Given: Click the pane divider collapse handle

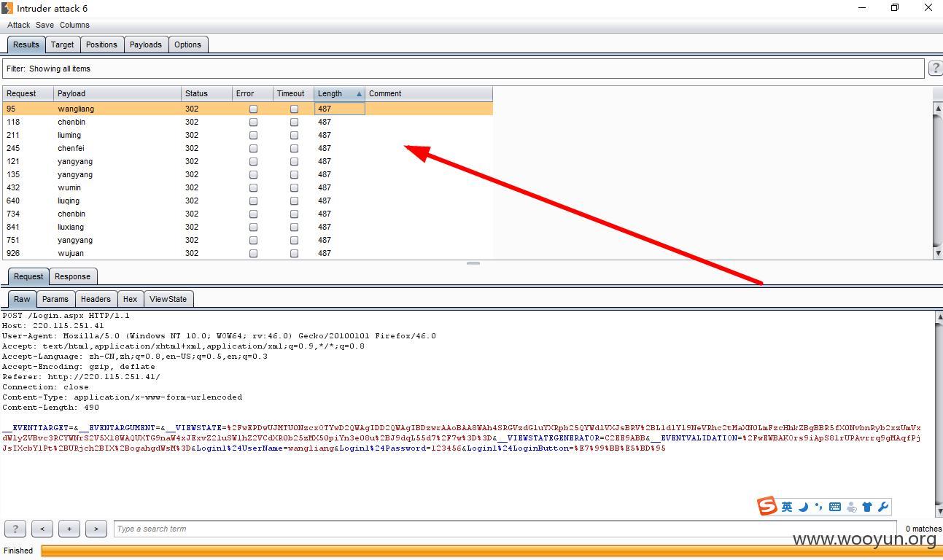Looking at the screenshot, I should click(473, 263).
